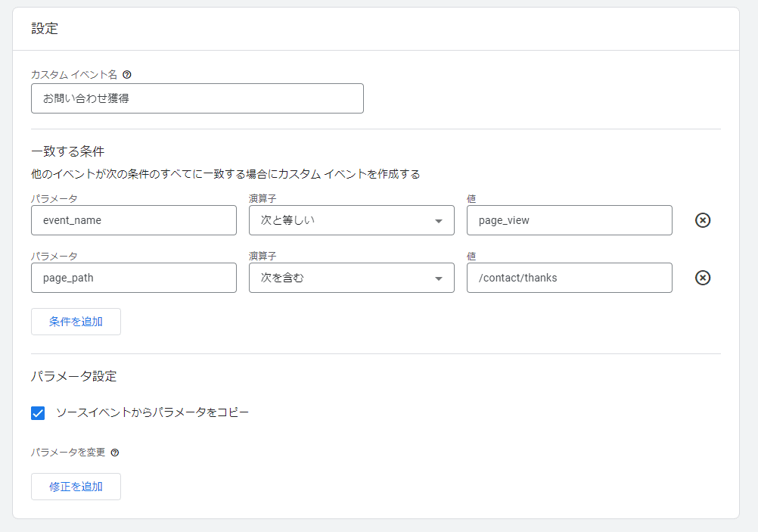Screen dimensions: 758x532
Task: Click the page_view value field
Action: coord(570,220)
